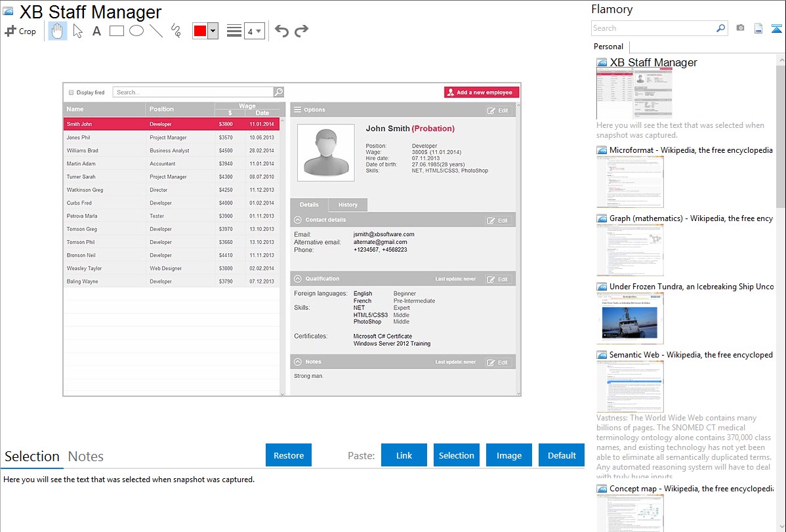
Task: Select the rectangle drawing tool
Action: [x=116, y=31]
